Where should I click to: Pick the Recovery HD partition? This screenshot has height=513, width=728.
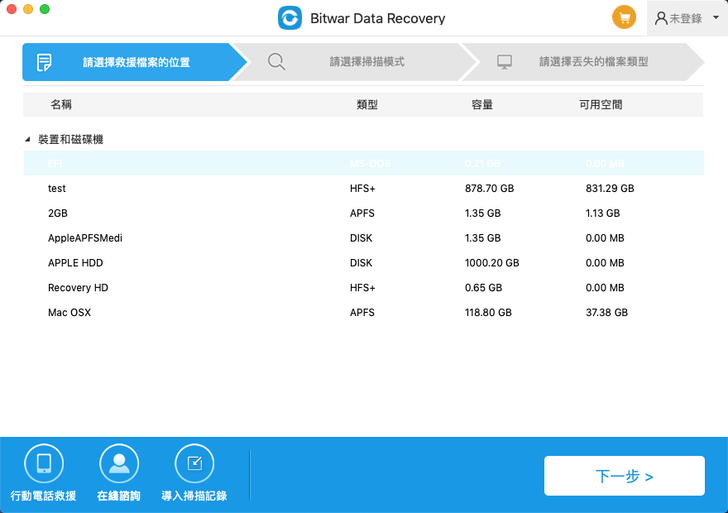click(x=363, y=288)
